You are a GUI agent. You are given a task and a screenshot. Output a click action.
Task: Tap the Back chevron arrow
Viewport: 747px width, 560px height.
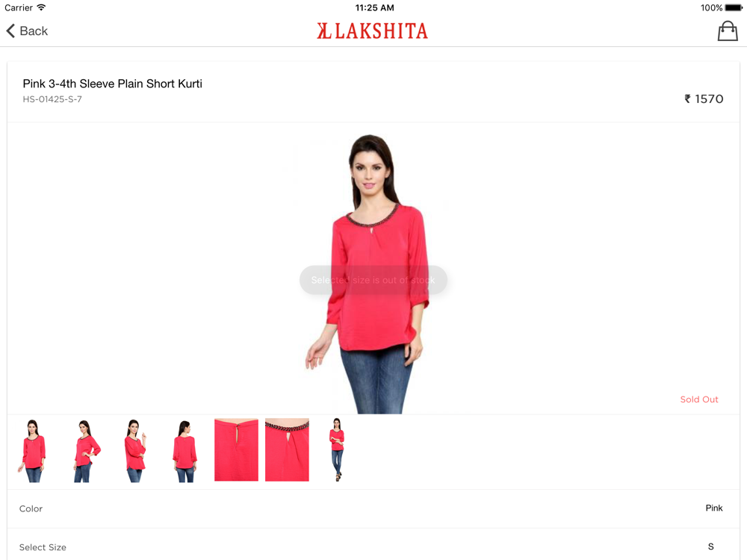pos(10,31)
